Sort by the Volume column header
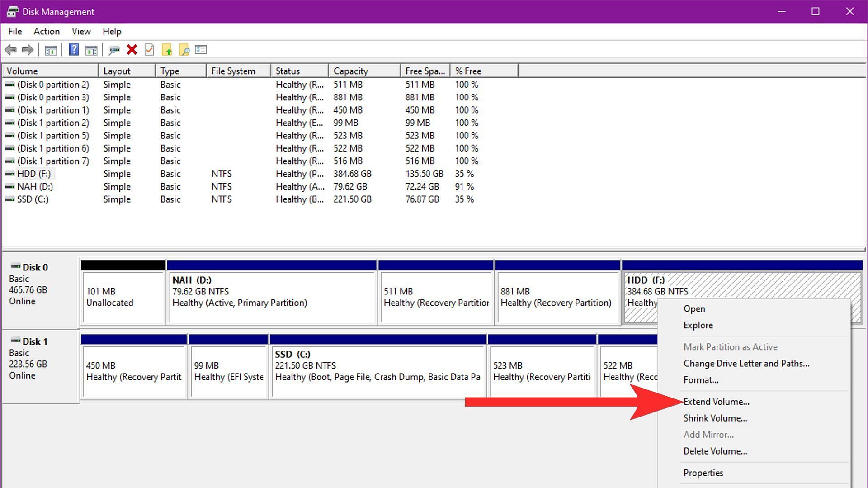The width and height of the screenshot is (868, 488). pyautogui.click(x=51, y=71)
